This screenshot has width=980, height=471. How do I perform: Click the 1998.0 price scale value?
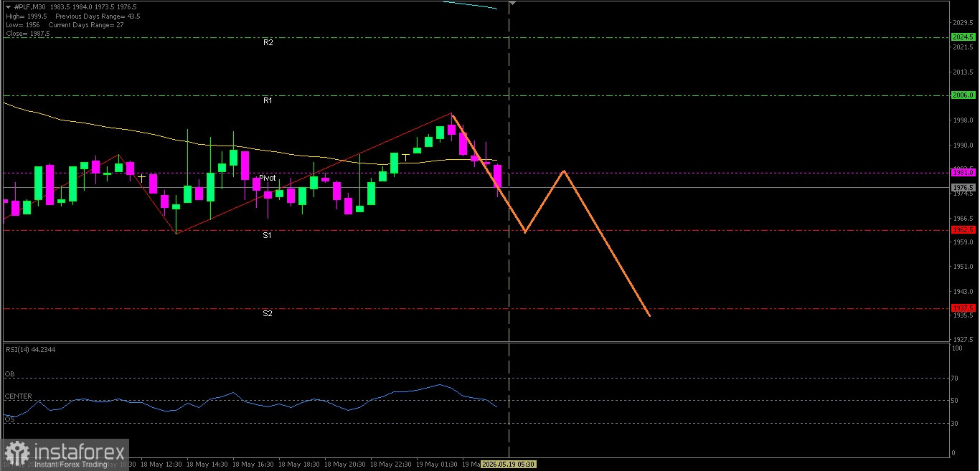click(x=962, y=120)
